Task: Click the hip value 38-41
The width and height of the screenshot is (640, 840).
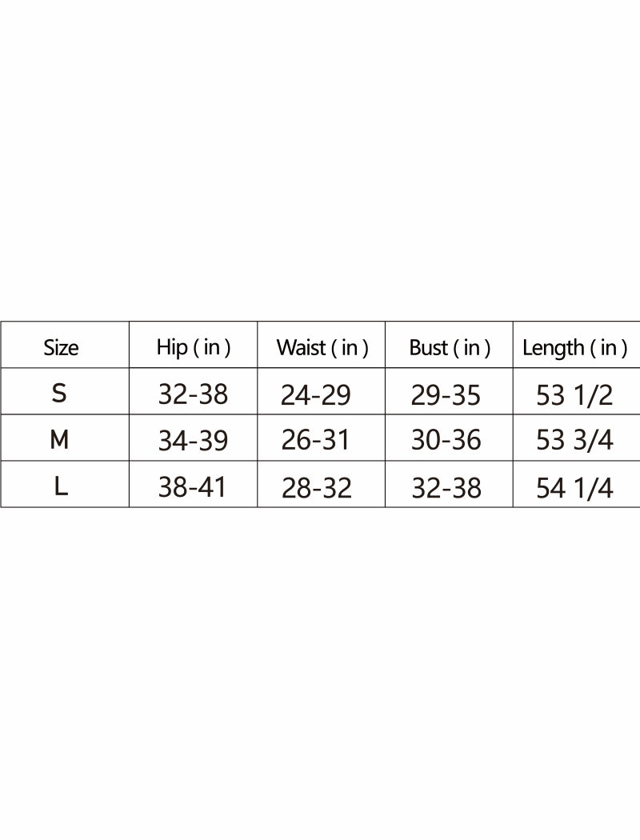Action: [x=192, y=488]
